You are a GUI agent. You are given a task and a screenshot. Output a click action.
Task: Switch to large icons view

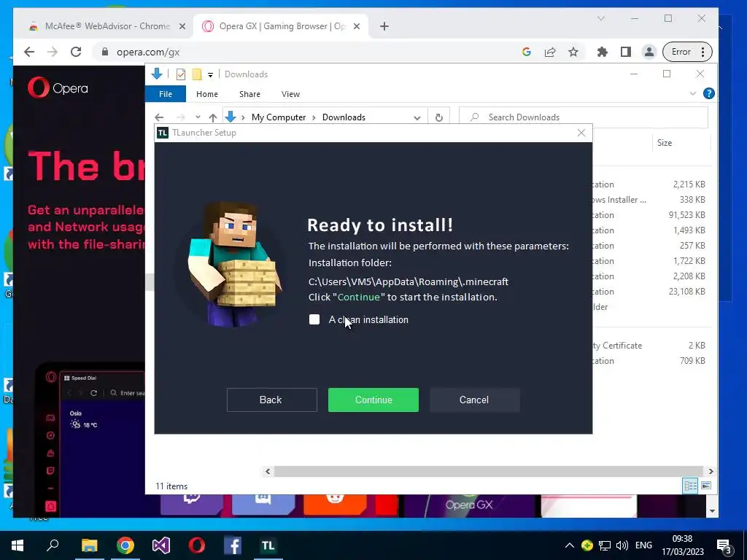(x=706, y=486)
